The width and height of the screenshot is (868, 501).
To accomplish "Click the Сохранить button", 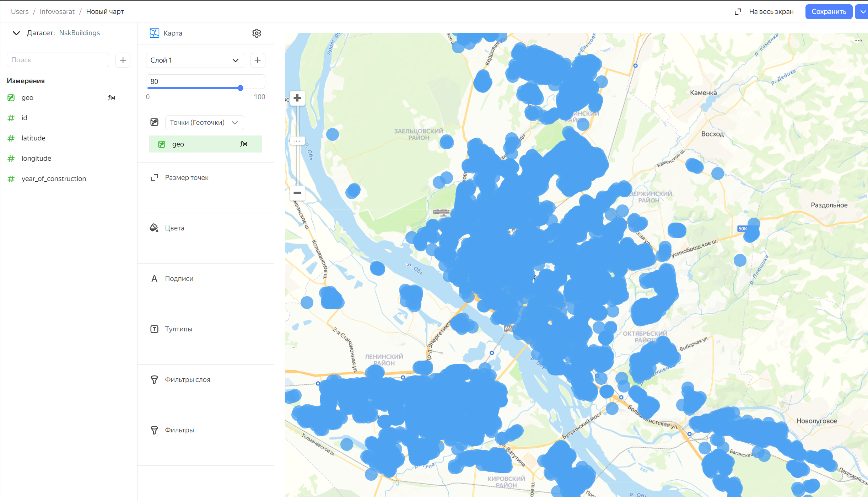I will coord(829,12).
